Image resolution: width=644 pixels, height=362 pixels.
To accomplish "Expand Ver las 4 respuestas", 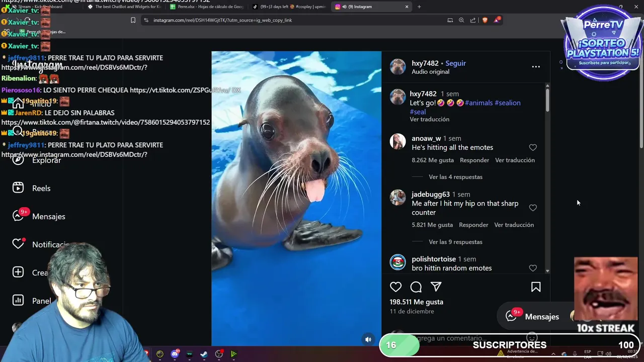I will [455, 177].
